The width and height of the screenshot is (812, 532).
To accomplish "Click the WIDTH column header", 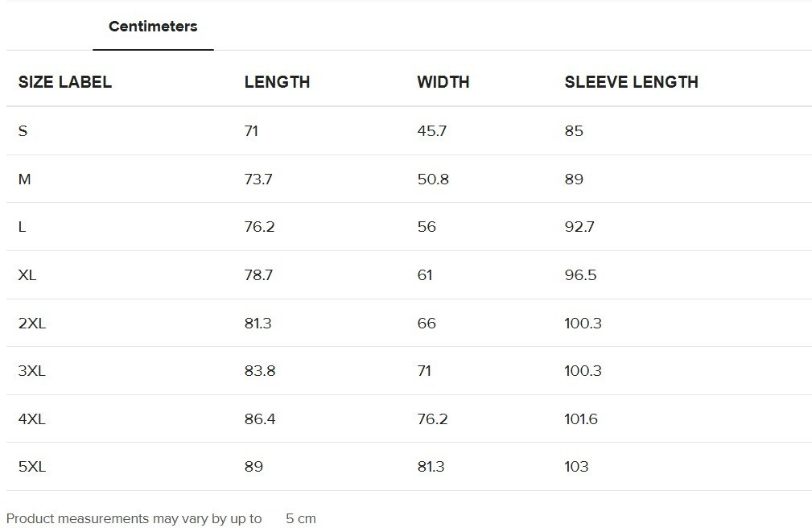I will [443, 82].
